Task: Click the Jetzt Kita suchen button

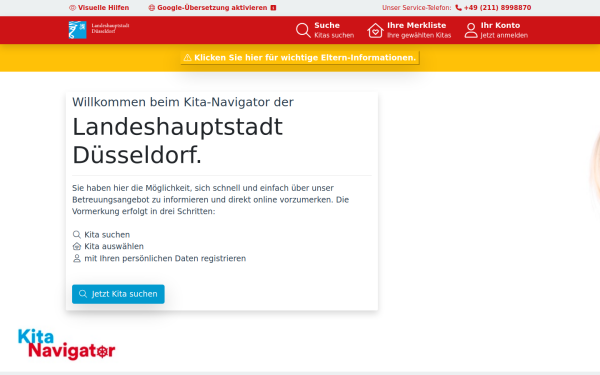Action: point(118,294)
